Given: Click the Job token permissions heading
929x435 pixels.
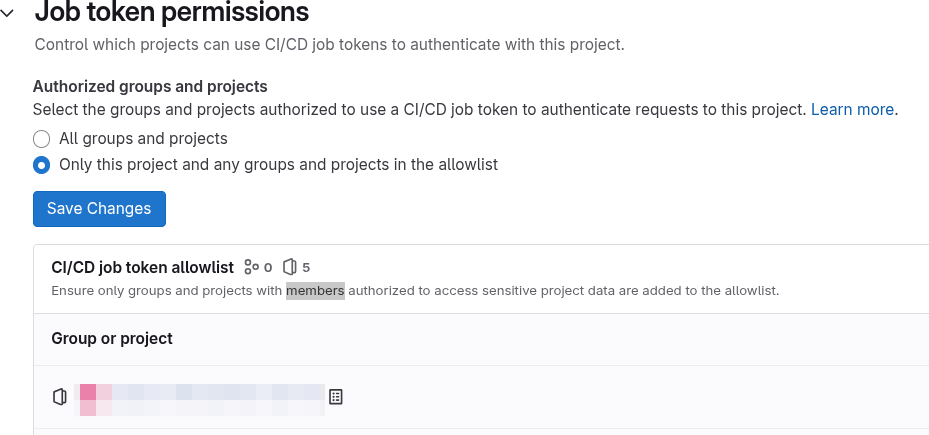Looking at the screenshot, I should (x=172, y=11).
